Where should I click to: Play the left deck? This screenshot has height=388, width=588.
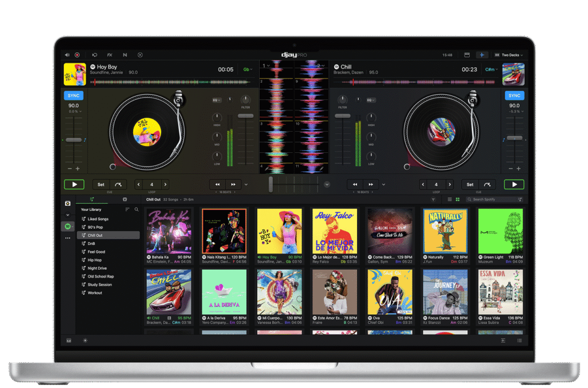click(74, 185)
